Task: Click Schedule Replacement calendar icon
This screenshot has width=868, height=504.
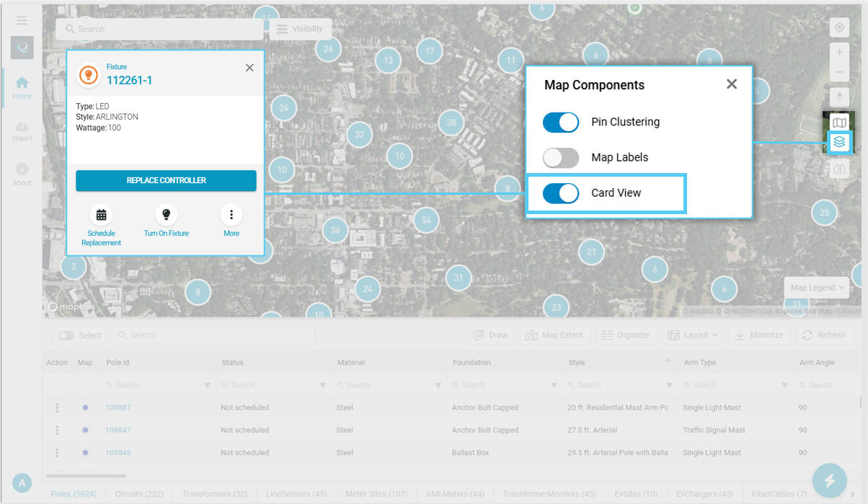Action: [102, 214]
